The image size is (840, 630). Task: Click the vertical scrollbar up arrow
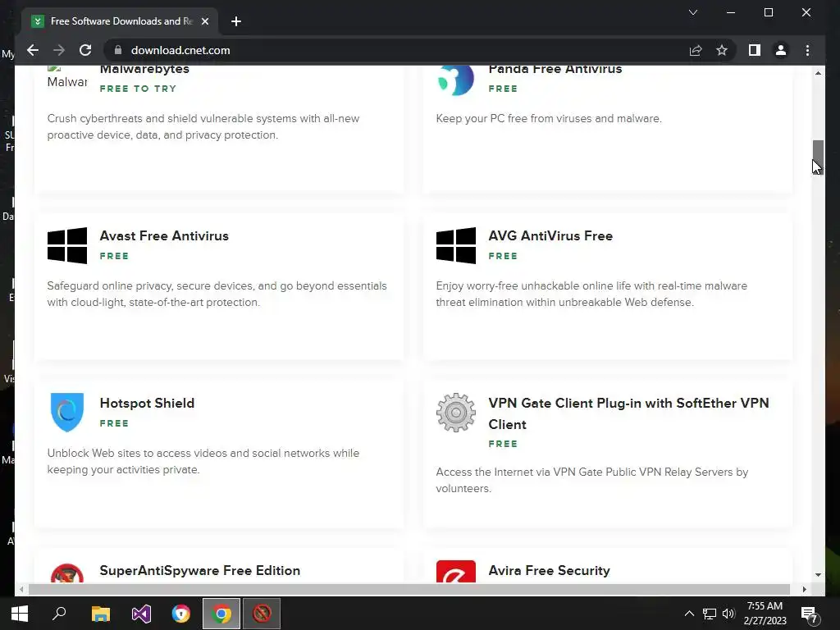tap(818, 73)
